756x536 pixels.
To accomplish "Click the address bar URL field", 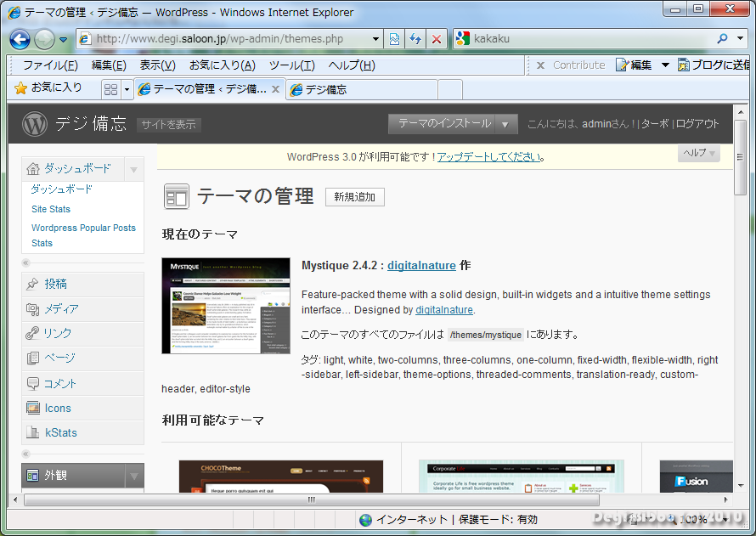I will click(x=225, y=39).
